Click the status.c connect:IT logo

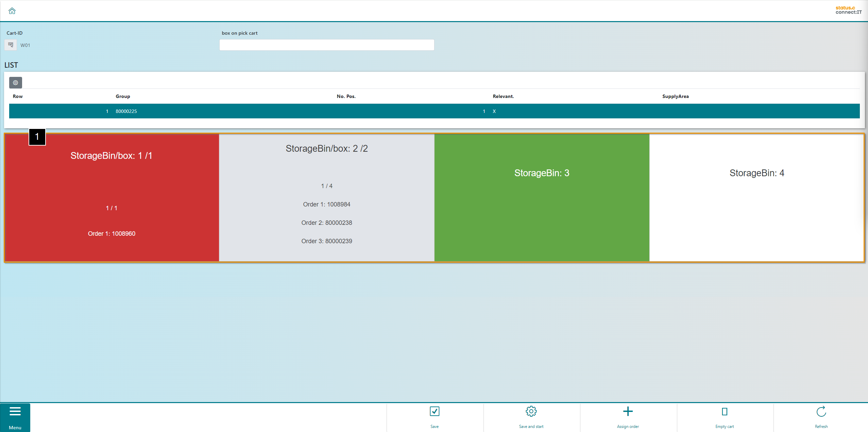[848, 10]
